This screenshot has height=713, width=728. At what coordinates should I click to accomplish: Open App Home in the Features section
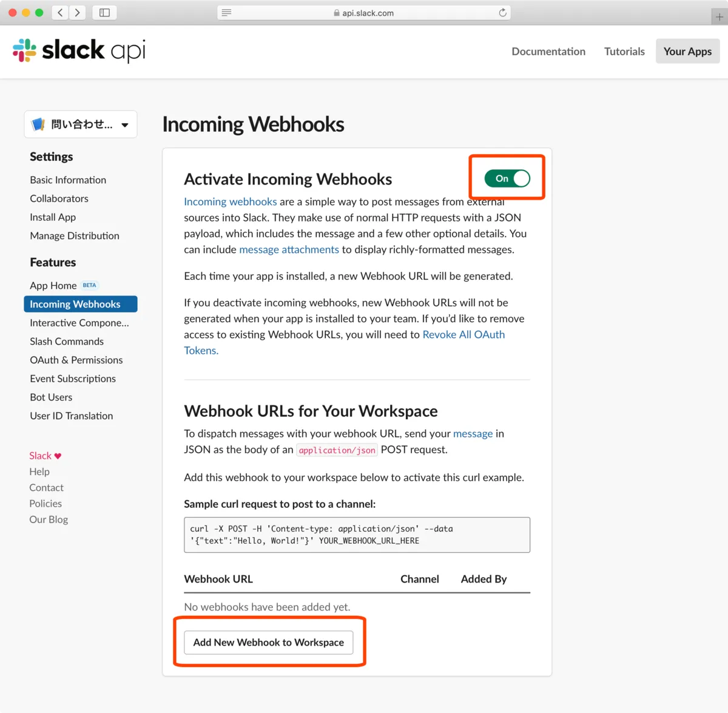coord(53,285)
